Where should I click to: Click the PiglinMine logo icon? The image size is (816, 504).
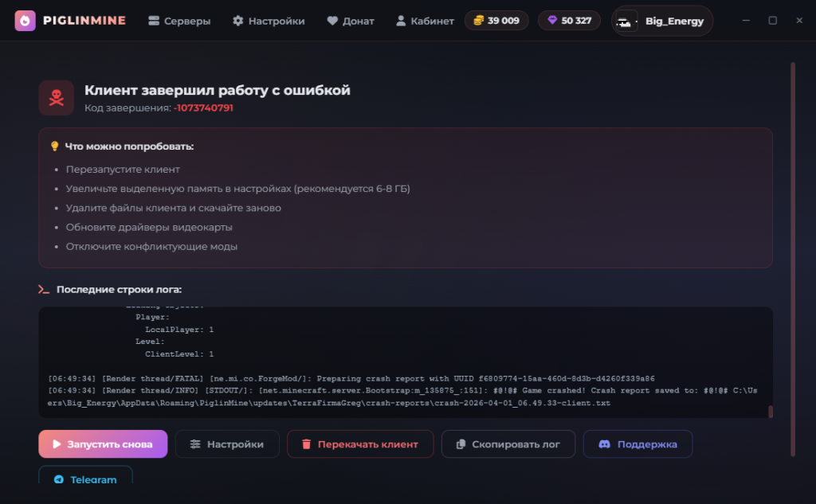[25, 21]
